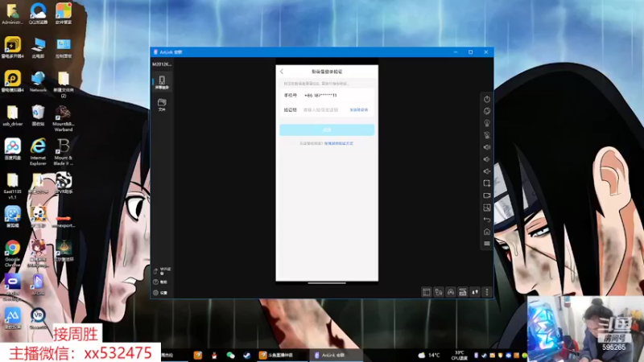Click the second icon in AirLink bottom toolbar
Viewport: 644px width, 362px height.
(439, 292)
